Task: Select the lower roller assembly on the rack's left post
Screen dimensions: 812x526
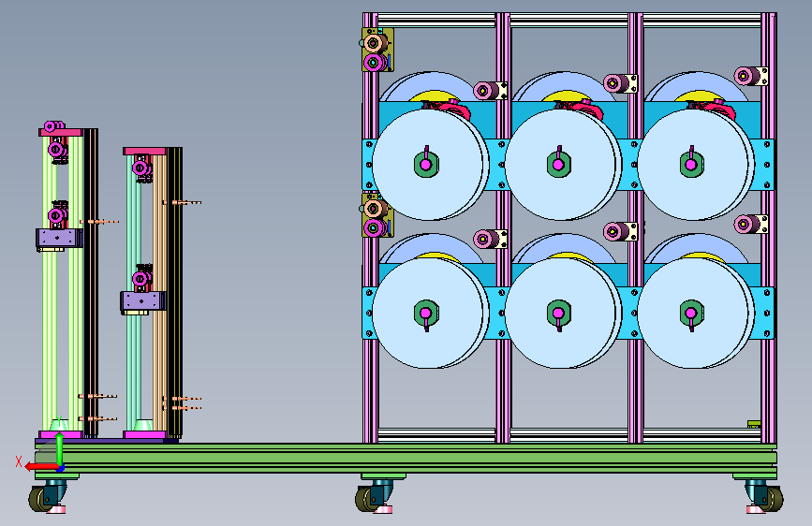Action: click(x=376, y=215)
